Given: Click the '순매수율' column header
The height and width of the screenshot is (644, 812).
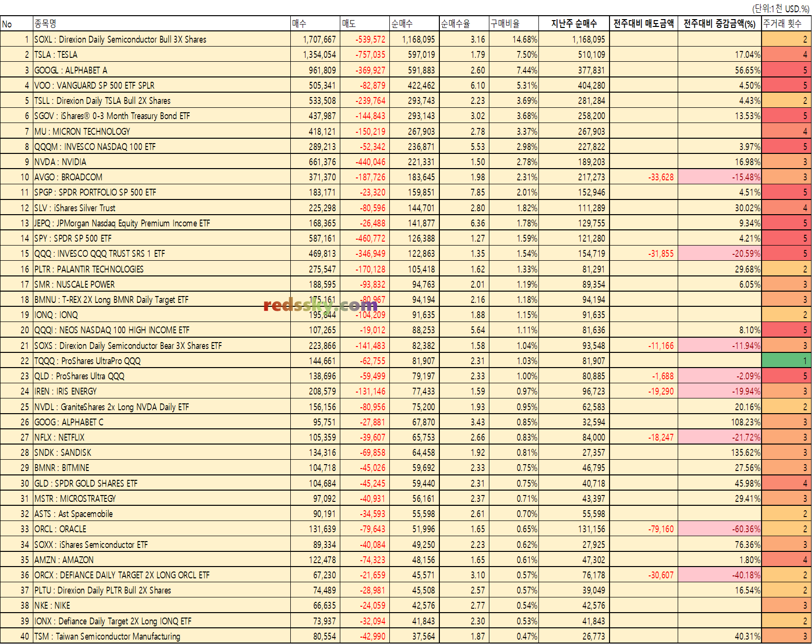Looking at the screenshot, I should click(464, 24).
